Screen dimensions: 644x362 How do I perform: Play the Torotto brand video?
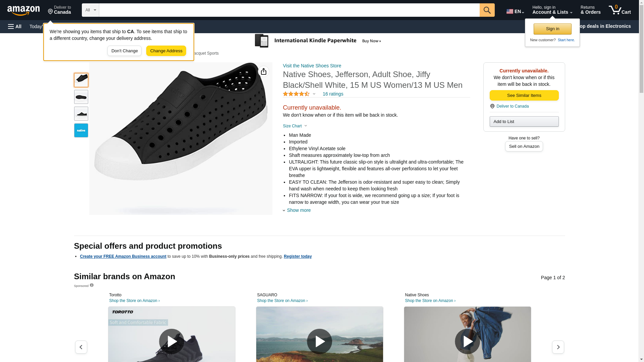171,341
